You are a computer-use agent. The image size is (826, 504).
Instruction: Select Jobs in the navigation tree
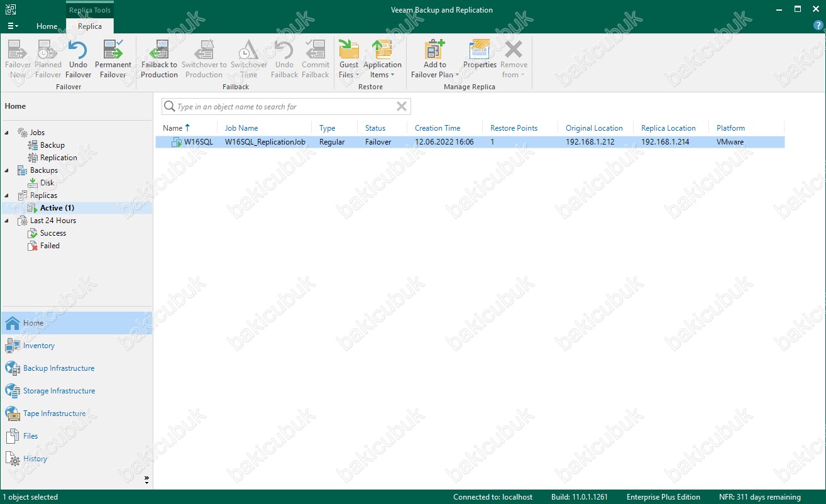[37, 133]
